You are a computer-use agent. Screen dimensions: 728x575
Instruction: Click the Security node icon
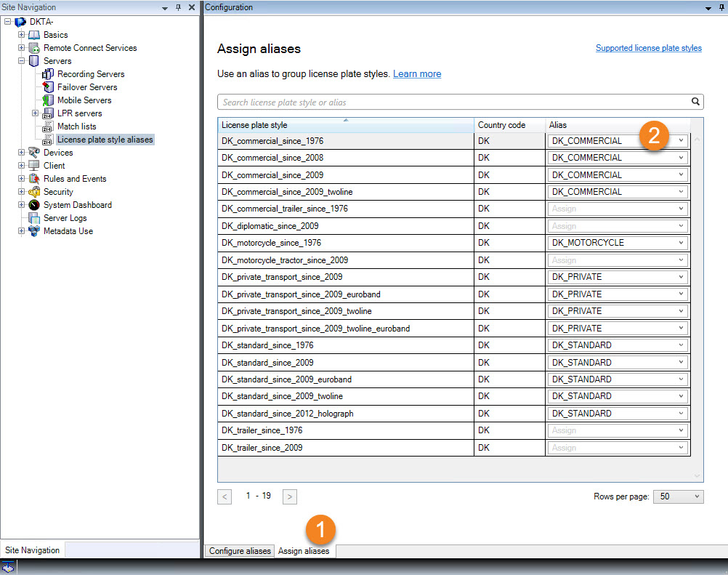(x=34, y=192)
